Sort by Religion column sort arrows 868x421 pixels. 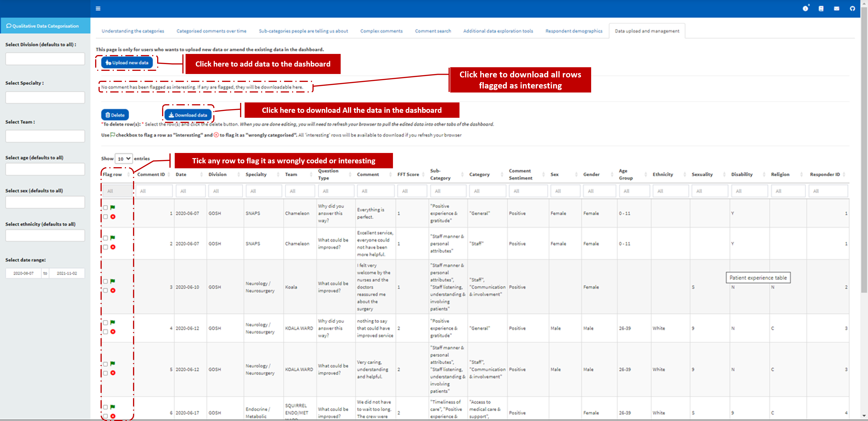(x=802, y=175)
